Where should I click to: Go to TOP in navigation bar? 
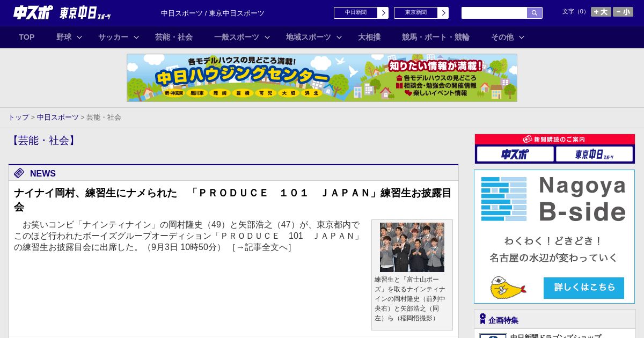[27, 37]
